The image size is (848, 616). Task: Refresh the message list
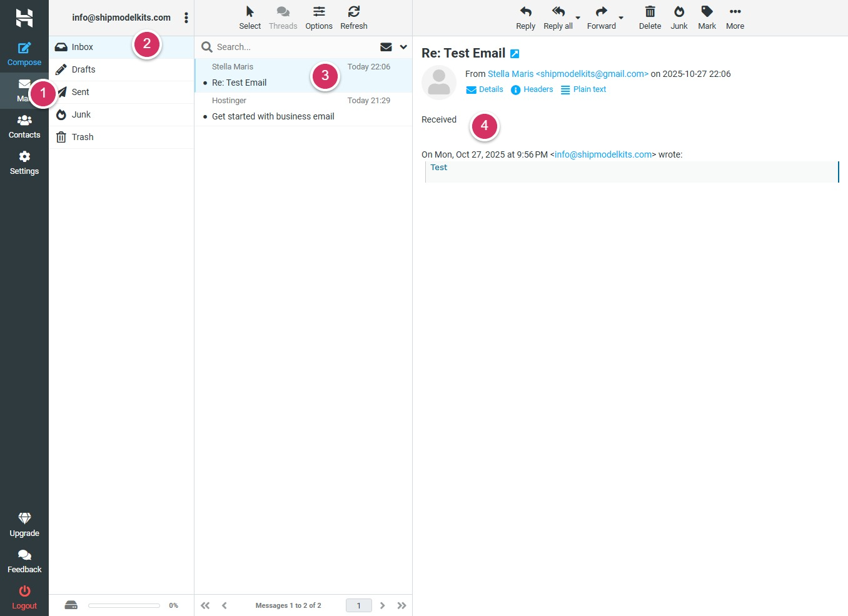point(353,12)
